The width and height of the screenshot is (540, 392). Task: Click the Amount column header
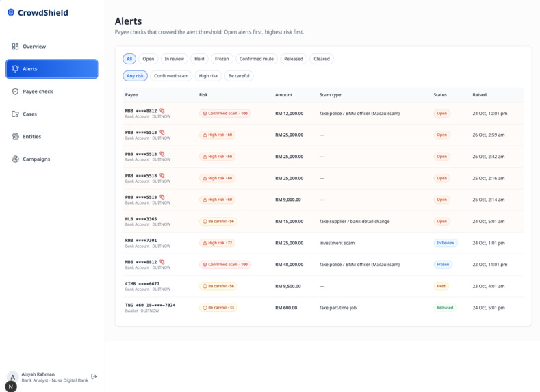(x=284, y=95)
